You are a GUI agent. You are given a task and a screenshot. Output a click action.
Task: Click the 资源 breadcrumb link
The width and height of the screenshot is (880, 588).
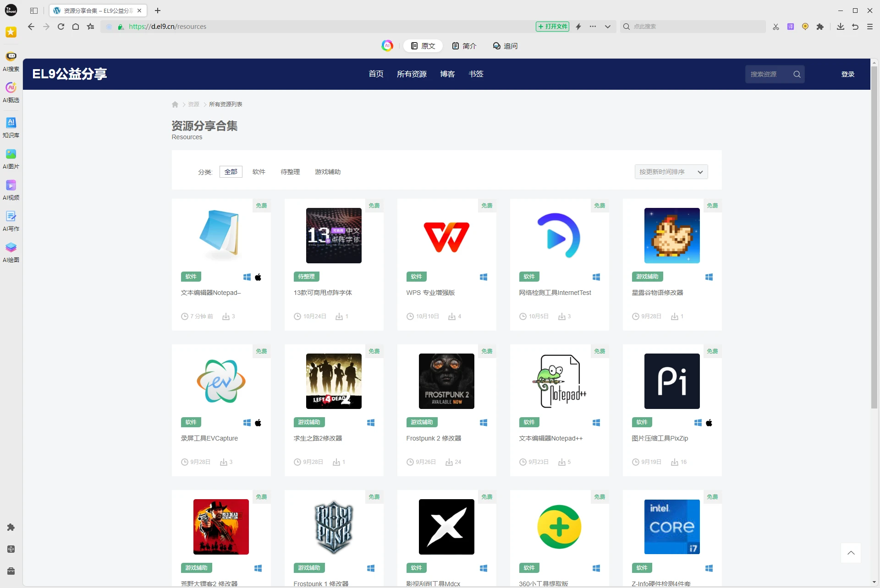[x=193, y=104]
